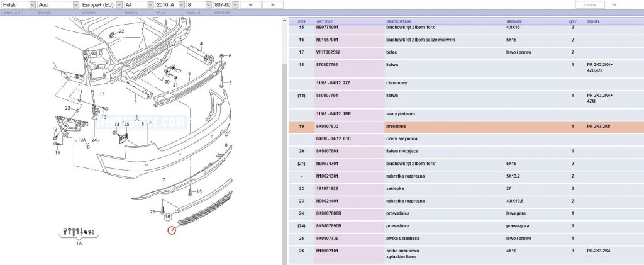Open the Year dropdown showing 2010 A
The height and width of the screenshot is (265, 644).
click(x=170, y=5)
